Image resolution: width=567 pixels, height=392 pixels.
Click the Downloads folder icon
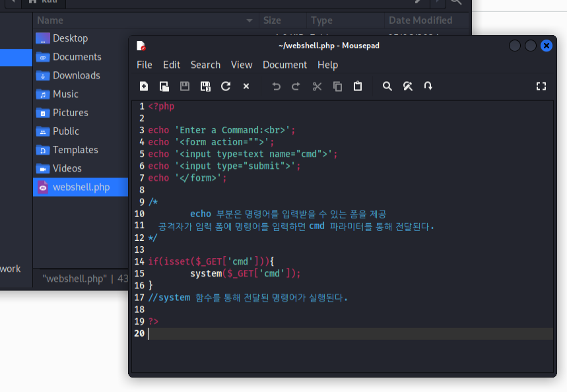tap(43, 76)
